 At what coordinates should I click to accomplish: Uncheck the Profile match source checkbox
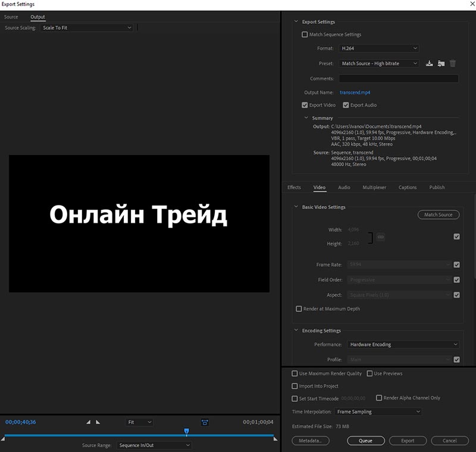coord(456,359)
